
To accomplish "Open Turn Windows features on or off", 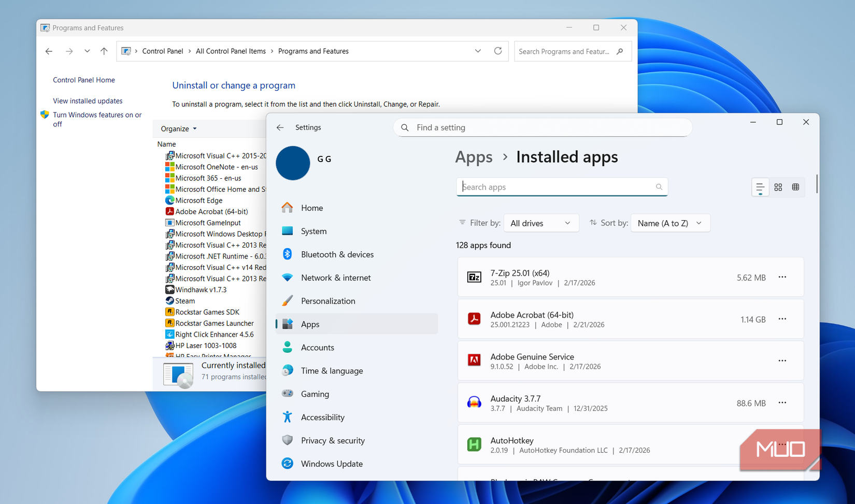I will click(97, 119).
